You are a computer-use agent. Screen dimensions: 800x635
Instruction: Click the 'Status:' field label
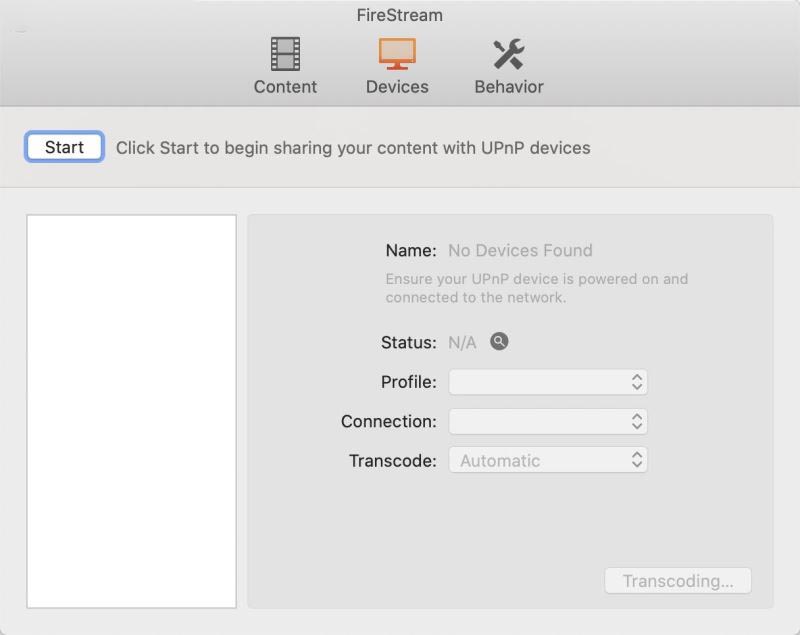pos(409,342)
